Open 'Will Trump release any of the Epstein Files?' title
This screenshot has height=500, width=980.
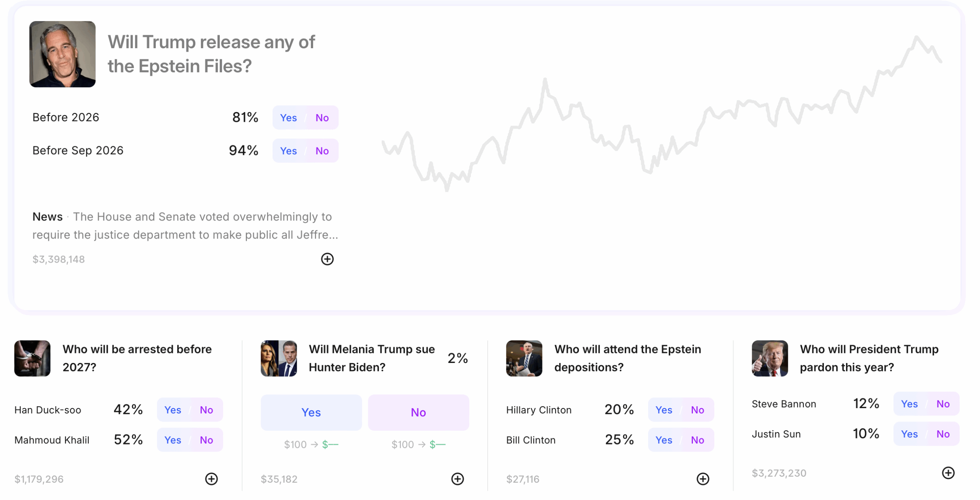[211, 54]
